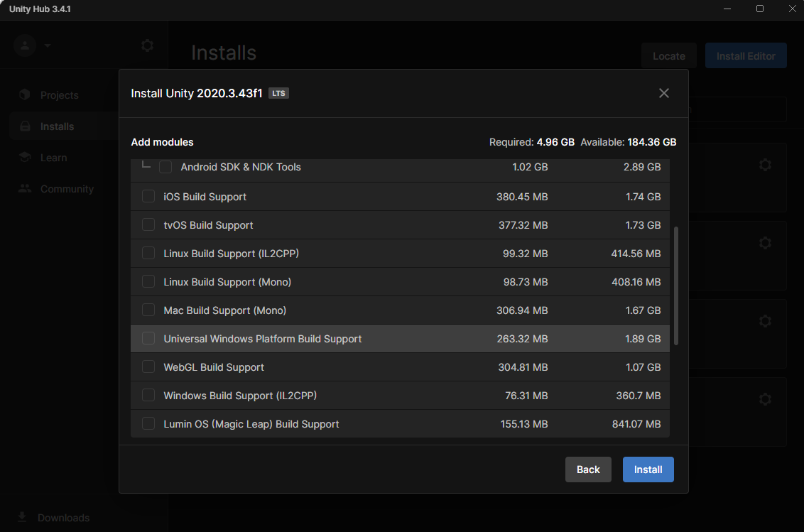
Task: Tick the WebGL Build Support checkbox
Action: tap(148, 367)
